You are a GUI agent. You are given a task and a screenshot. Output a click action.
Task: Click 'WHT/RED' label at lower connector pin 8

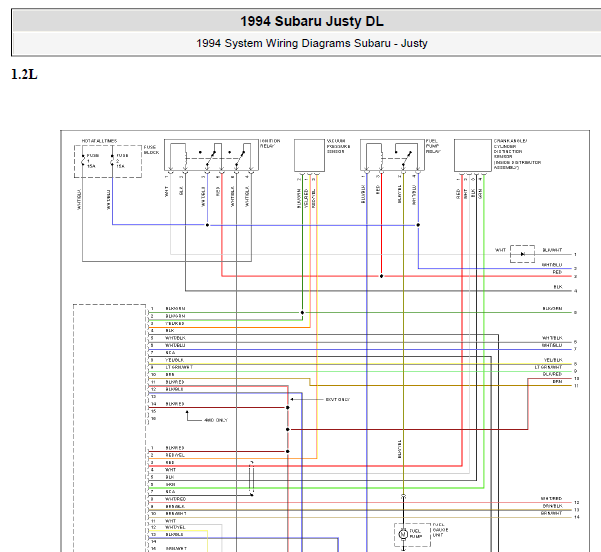tap(176, 499)
